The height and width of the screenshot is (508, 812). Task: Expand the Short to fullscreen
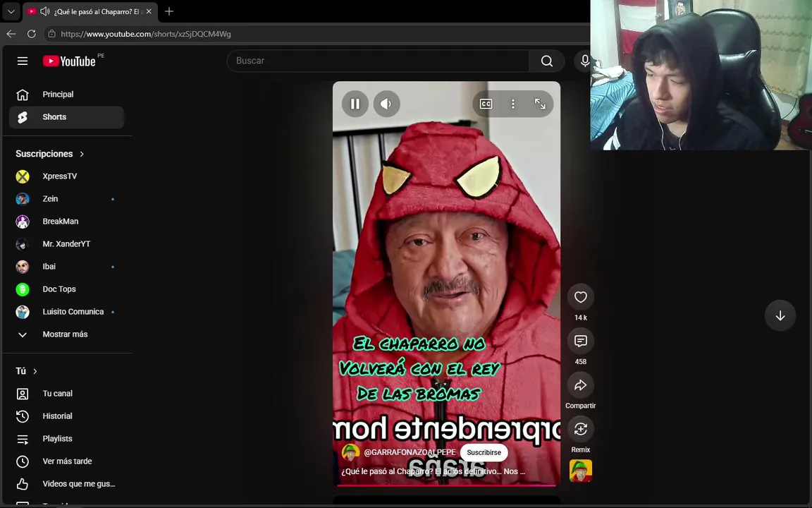(x=540, y=104)
